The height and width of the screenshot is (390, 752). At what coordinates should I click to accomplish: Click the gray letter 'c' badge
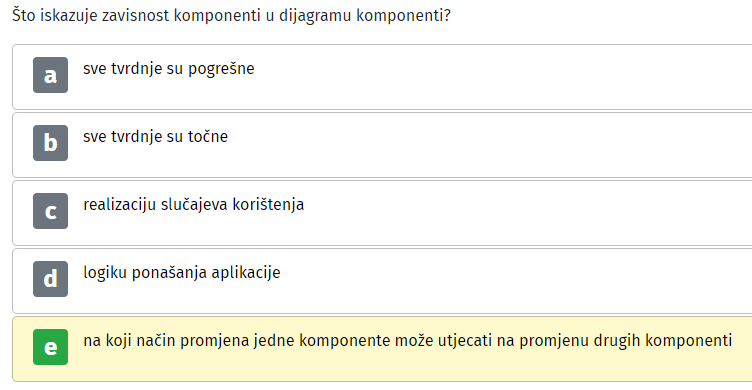point(50,211)
